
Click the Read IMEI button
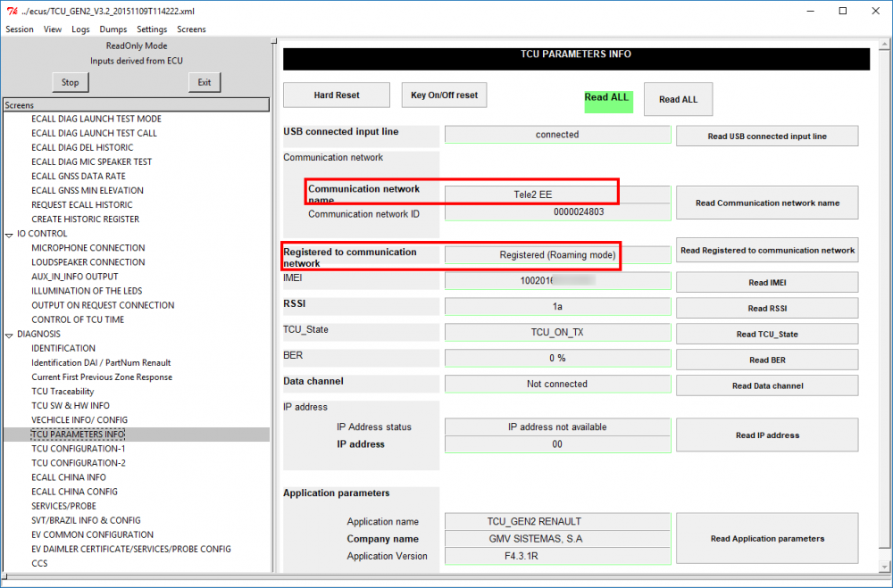pos(767,282)
